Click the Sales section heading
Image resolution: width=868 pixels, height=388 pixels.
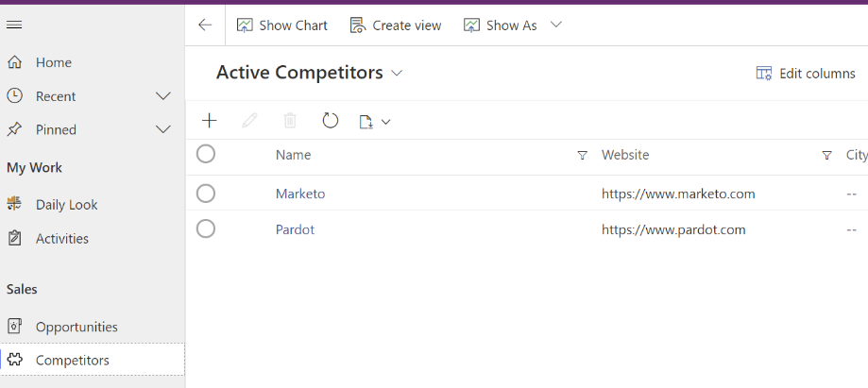coord(22,289)
